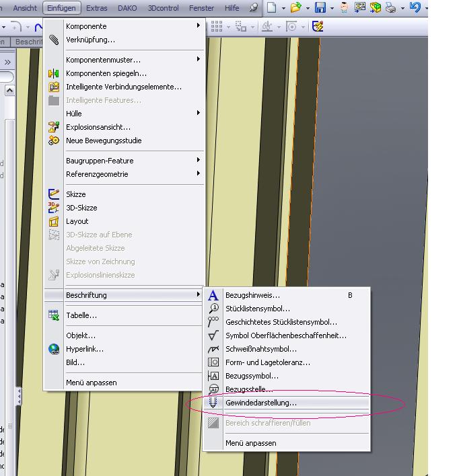459x476 pixels.
Task: Click Bezugssymbol icon
Action: point(213,376)
